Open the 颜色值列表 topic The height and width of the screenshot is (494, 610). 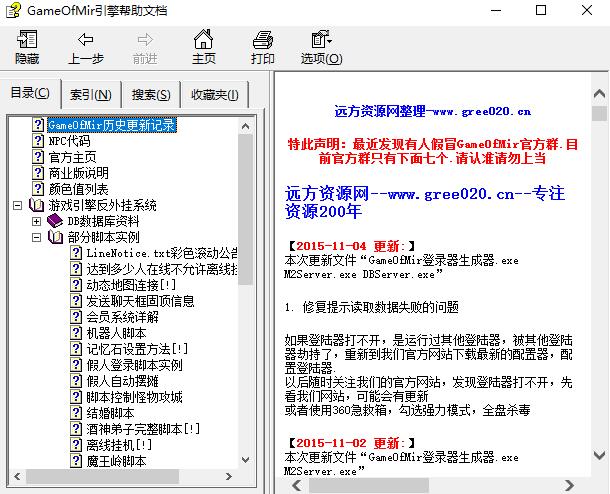click(78, 189)
